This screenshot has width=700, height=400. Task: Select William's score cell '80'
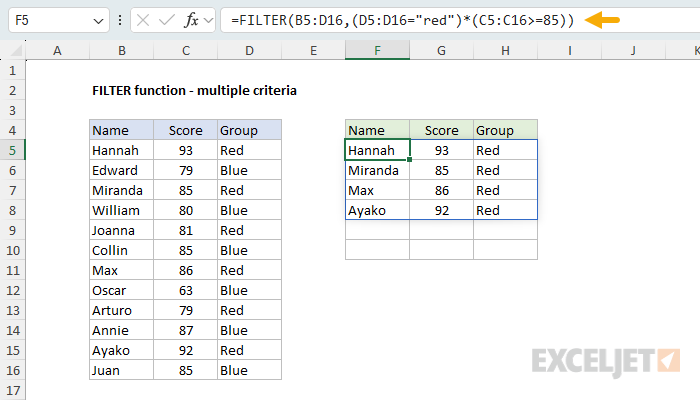(186, 210)
